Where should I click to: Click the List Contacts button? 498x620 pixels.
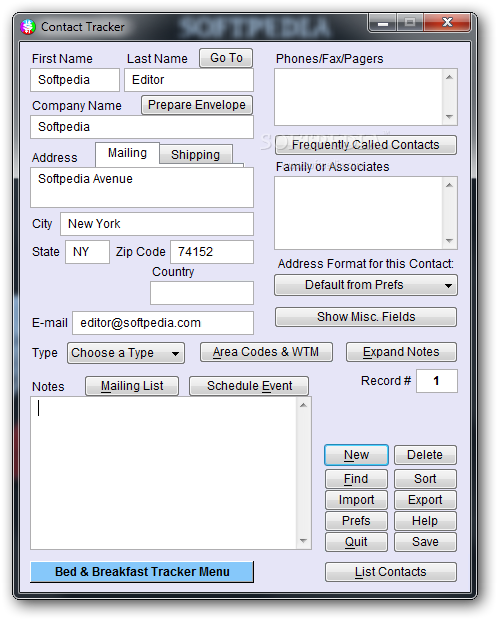pyautogui.click(x=391, y=572)
